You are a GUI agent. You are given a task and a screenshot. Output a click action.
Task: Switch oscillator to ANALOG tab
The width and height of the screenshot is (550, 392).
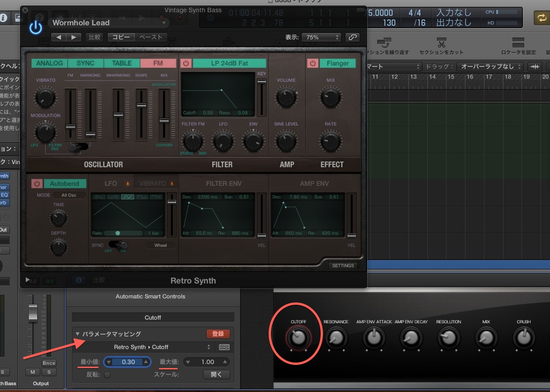click(50, 63)
